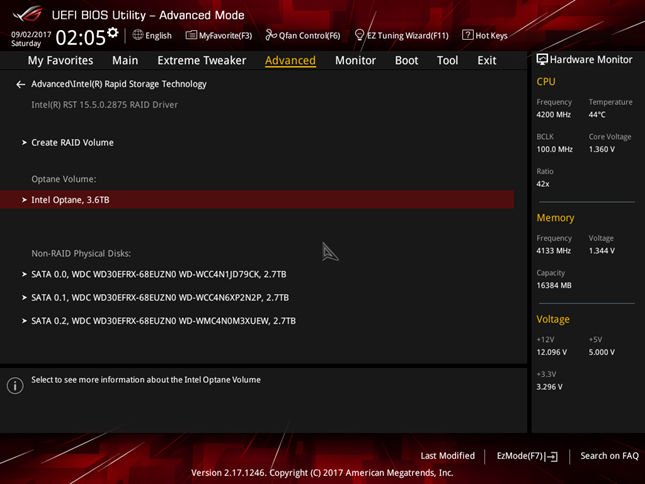
Task: Open Create RAID Volume entry
Action: 72,142
